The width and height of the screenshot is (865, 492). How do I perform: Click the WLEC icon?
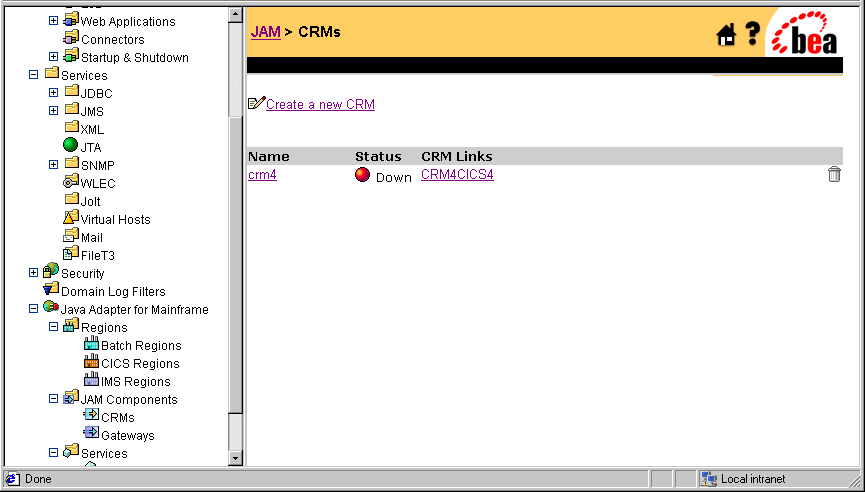pyautogui.click(x=71, y=181)
